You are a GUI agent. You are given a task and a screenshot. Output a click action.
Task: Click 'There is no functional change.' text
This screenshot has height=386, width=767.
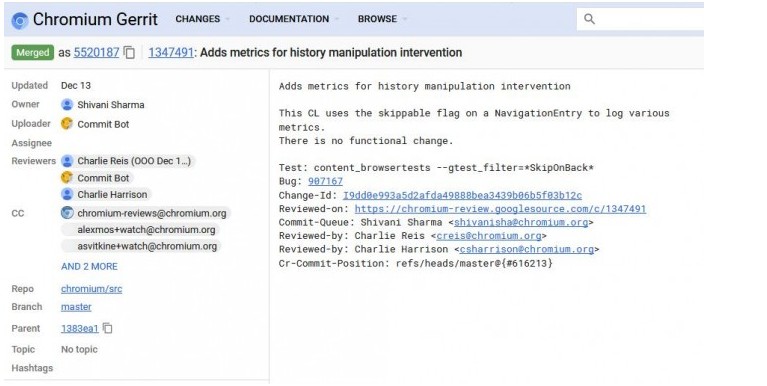(366, 141)
